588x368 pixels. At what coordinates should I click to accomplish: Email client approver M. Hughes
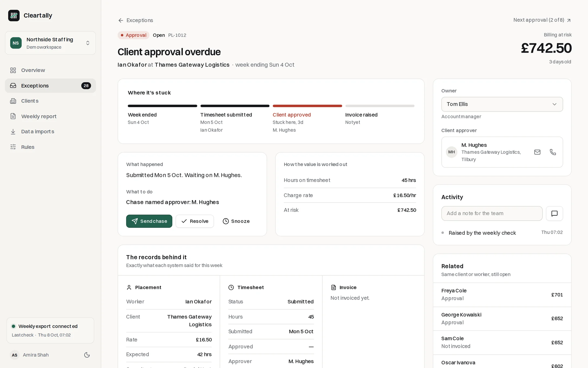537,152
